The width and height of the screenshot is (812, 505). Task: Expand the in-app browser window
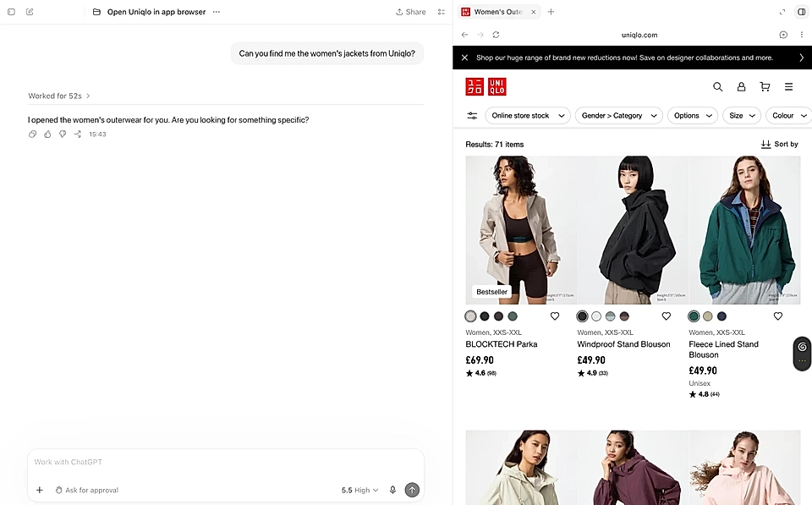[x=782, y=11]
